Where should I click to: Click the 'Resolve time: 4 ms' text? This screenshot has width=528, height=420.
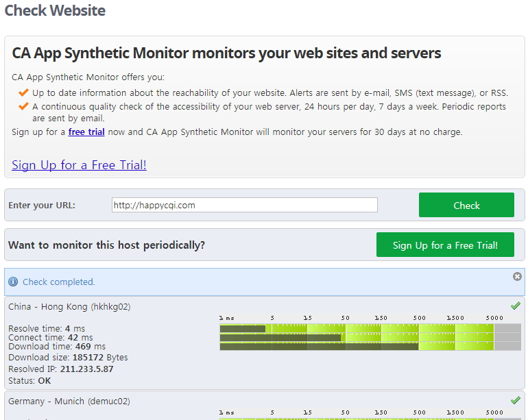[x=47, y=328]
